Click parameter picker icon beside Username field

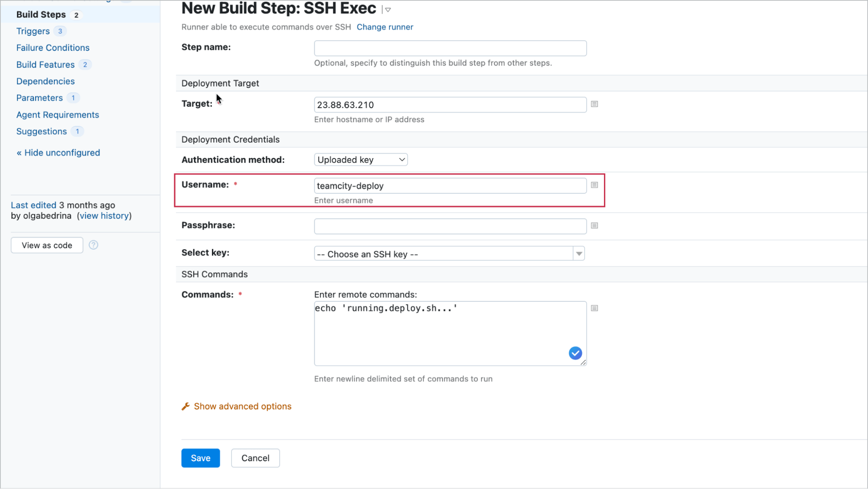pos(594,185)
